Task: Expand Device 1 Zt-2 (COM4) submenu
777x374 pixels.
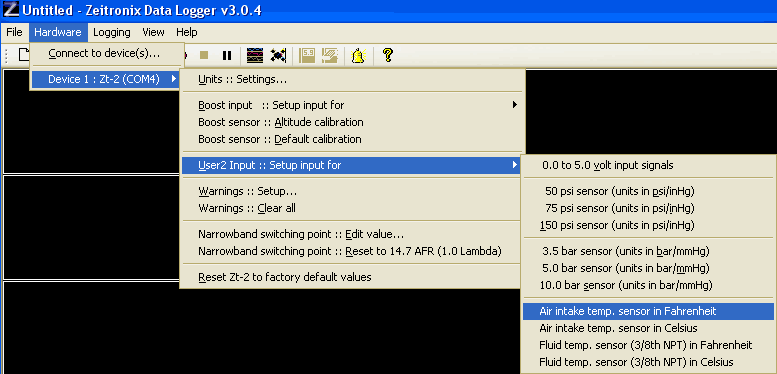Action: [x=106, y=79]
